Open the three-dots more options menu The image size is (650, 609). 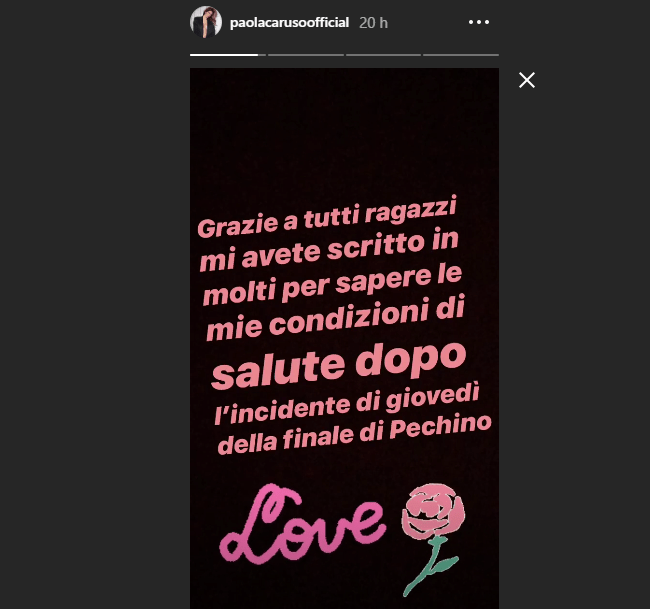pyautogui.click(x=479, y=22)
